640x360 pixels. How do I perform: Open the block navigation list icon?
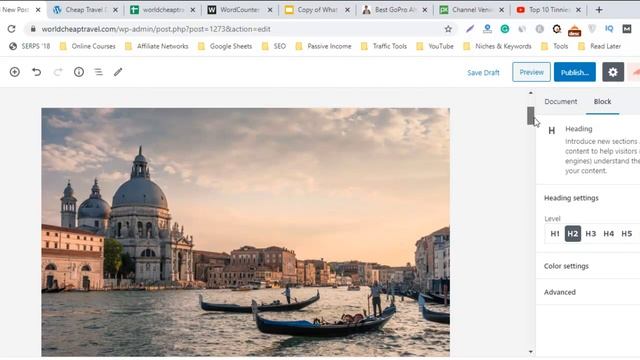[x=98, y=72]
